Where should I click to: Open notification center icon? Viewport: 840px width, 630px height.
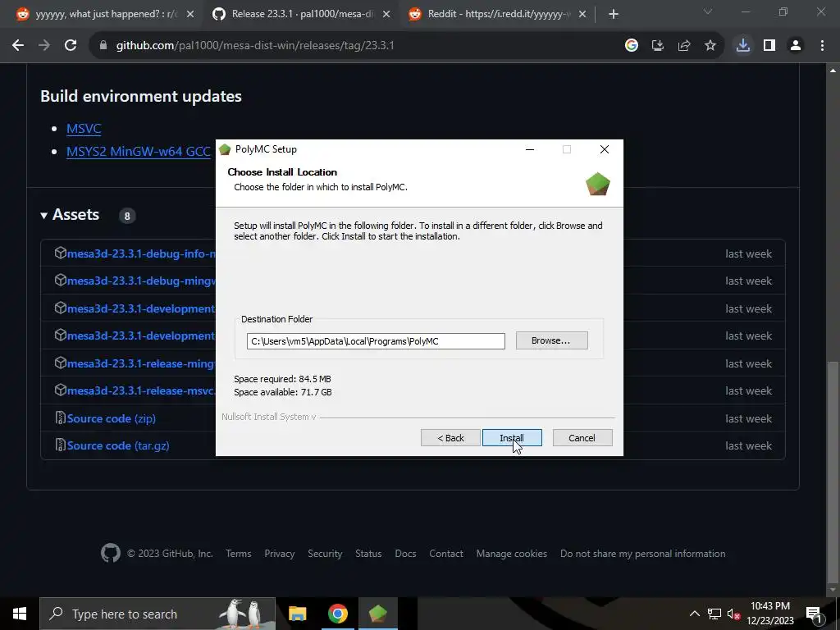click(814, 614)
